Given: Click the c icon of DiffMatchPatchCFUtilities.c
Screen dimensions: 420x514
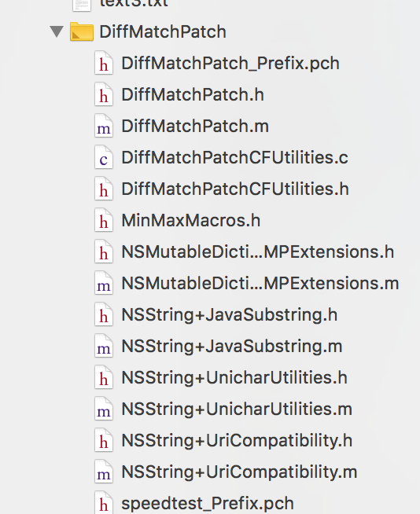Looking at the screenshot, I should coord(104,157).
